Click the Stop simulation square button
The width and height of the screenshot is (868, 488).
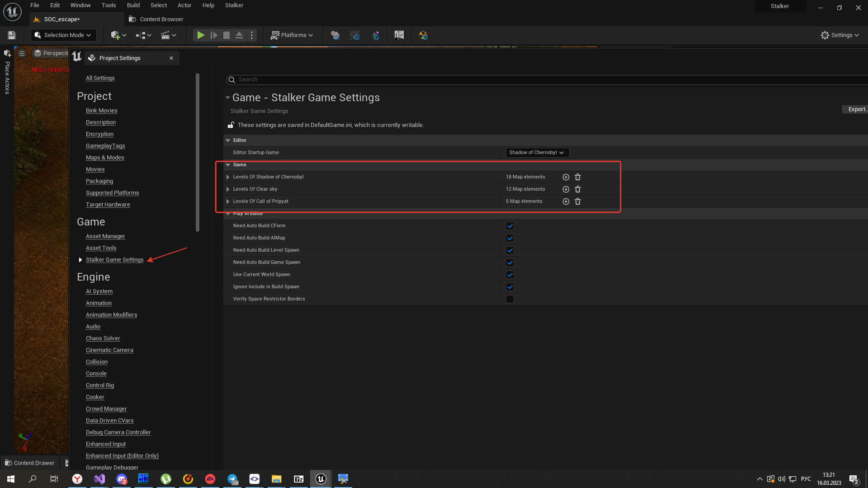pyautogui.click(x=226, y=35)
